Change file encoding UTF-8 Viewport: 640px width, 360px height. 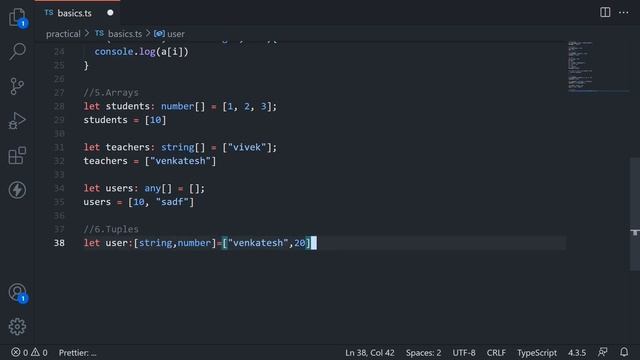point(464,353)
